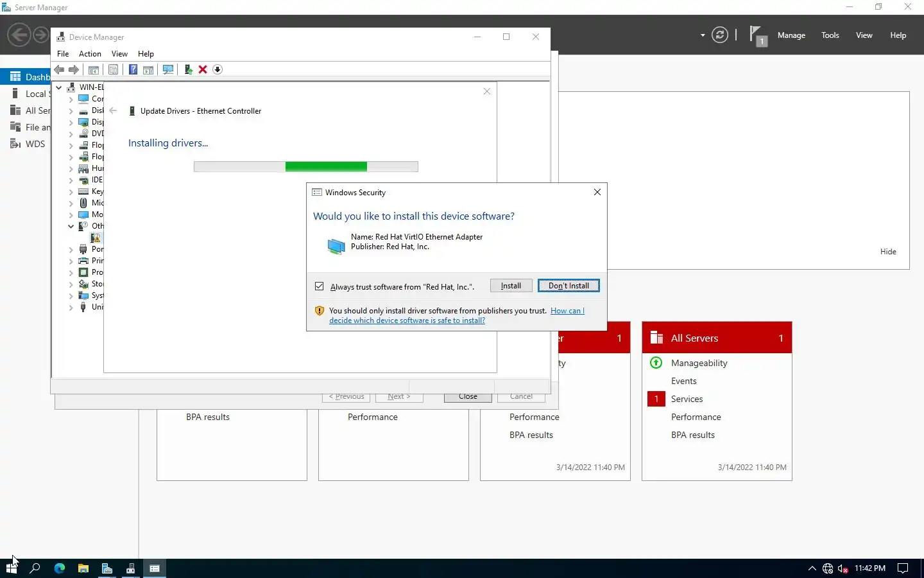Click Show/Hide Console Tree toolbar icon
Viewport: 924px width, 578px height.
(94, 69)
